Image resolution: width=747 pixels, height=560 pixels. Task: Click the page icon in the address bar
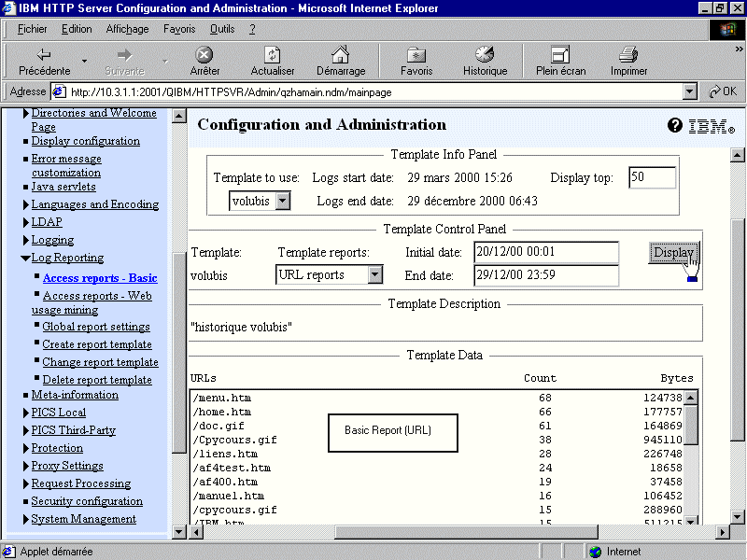click(x=59, y=91)
